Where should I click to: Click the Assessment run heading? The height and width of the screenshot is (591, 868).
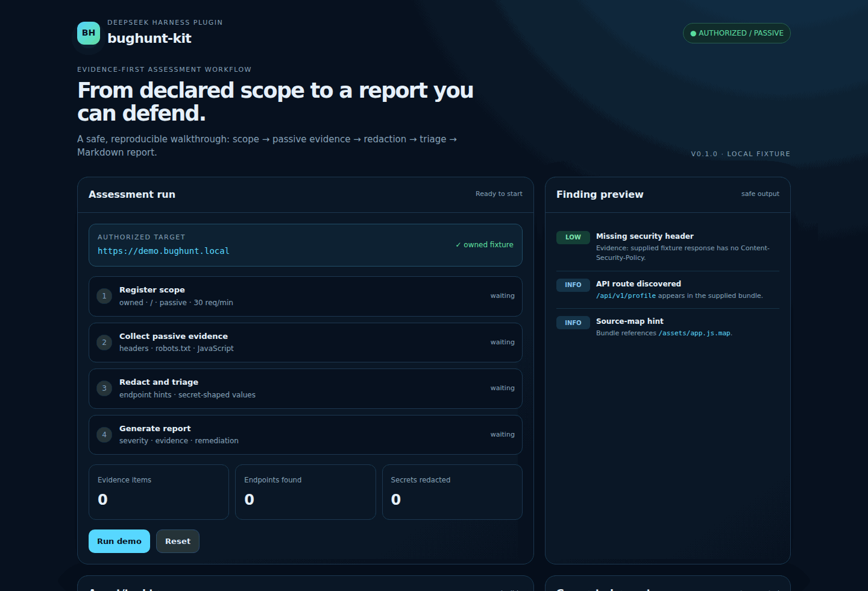coord(132,194)
